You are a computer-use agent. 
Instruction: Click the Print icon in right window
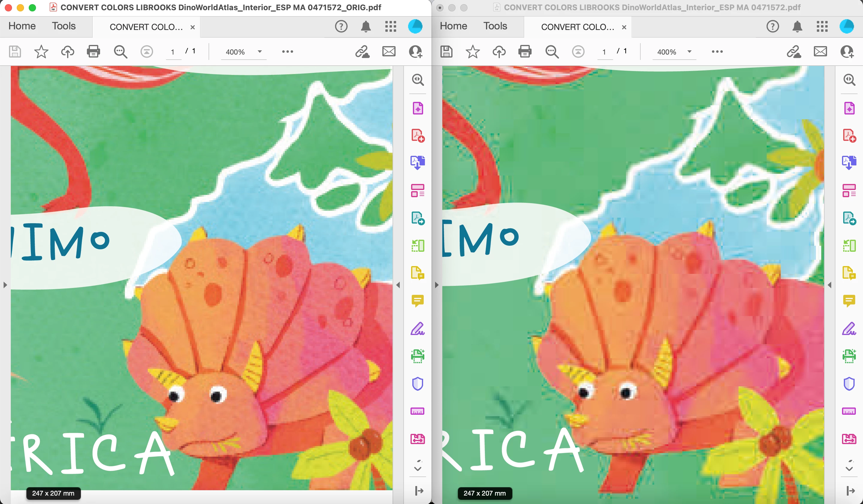pos(525,52)
